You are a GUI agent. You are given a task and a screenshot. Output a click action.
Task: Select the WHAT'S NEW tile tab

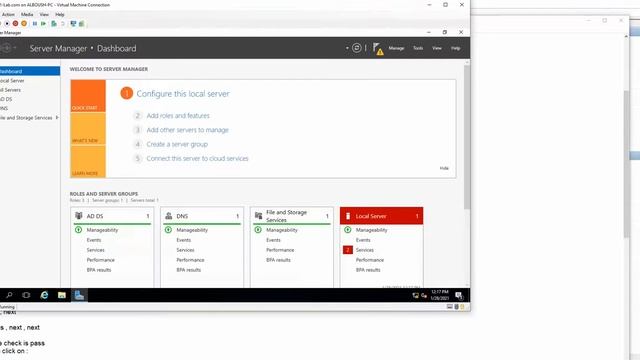88,129
